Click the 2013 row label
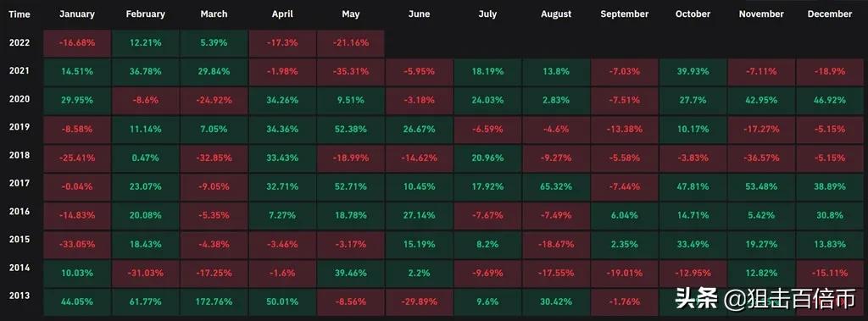 point(19,296)
